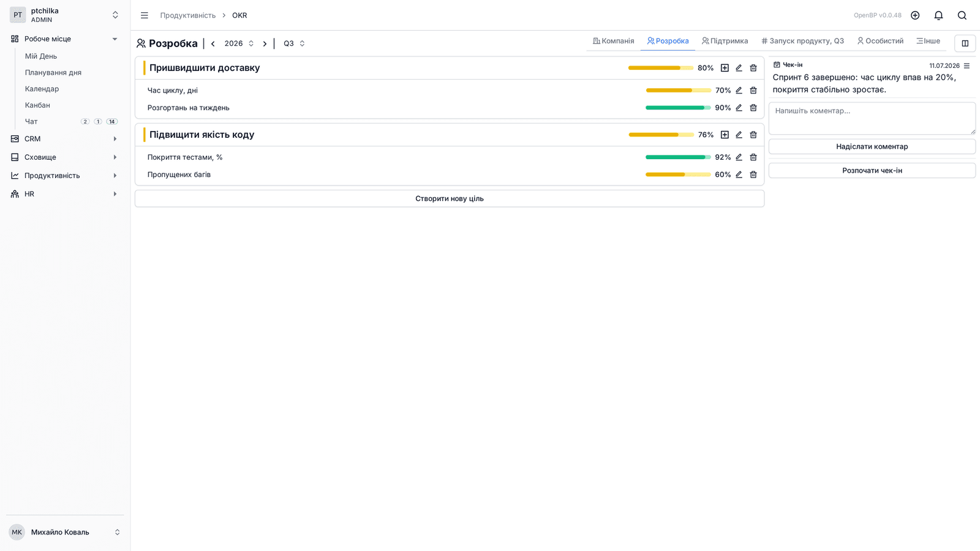Expand the HR section
This screenshot has height=551, width=980.
65,194
